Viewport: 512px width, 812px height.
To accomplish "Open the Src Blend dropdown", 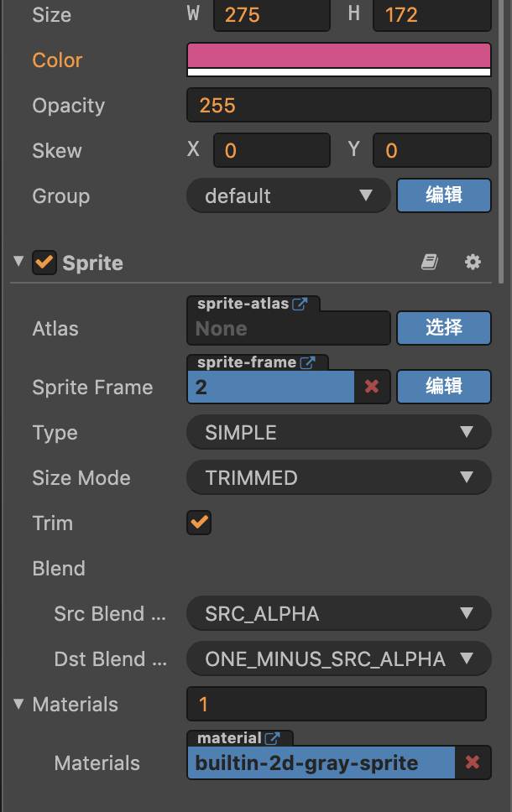I will coord(338,613).
